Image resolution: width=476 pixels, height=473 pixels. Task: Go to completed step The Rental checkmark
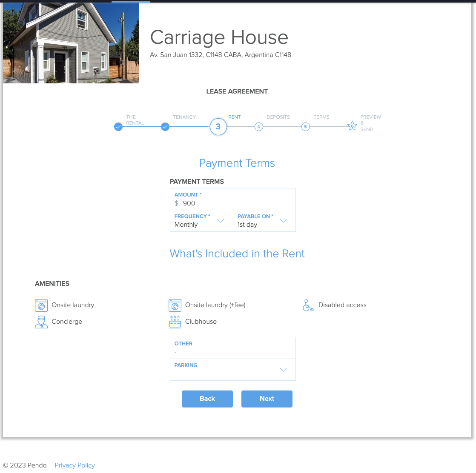click(x=118, y=127)
